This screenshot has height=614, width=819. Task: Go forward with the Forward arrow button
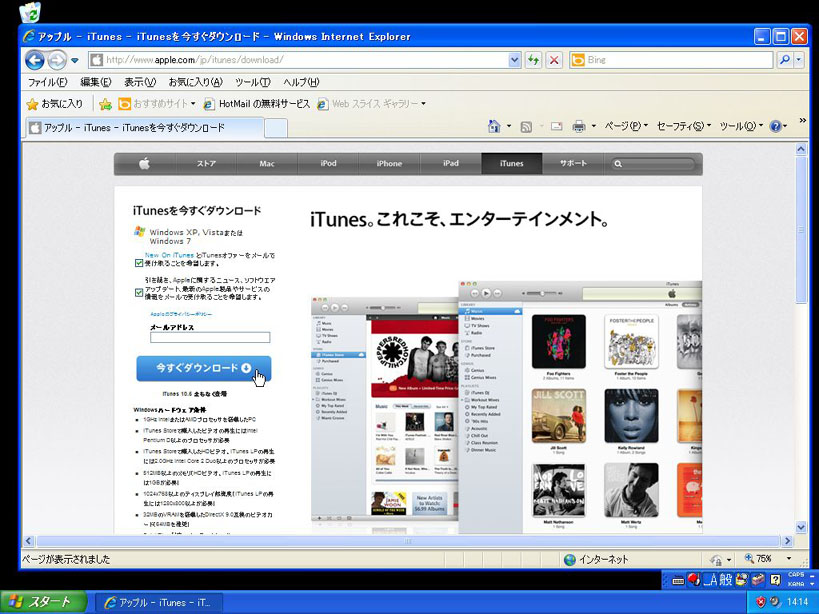56,60
